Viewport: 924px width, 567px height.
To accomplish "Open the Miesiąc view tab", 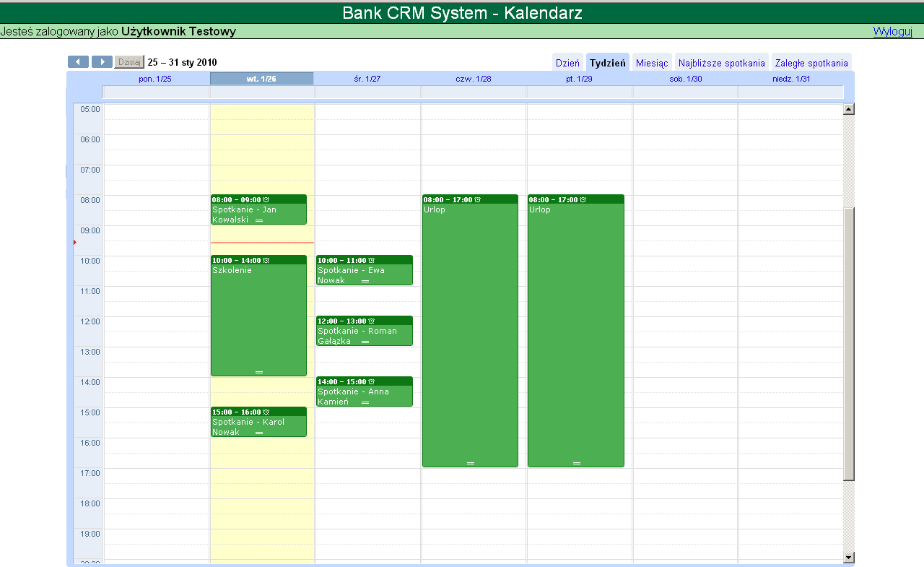I will pos(652,63).
